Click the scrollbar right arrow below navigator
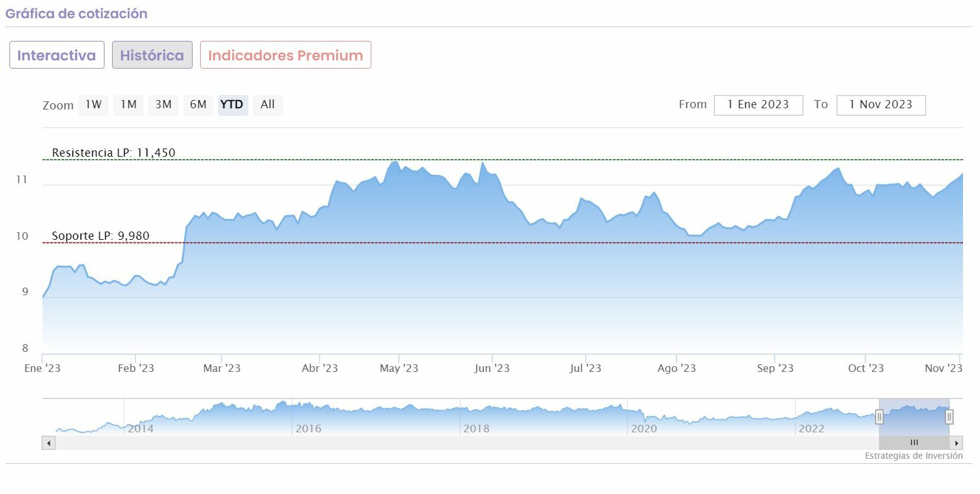Viewport: 980px width, 494px height. pyautogui.click(x=957, y=443)
